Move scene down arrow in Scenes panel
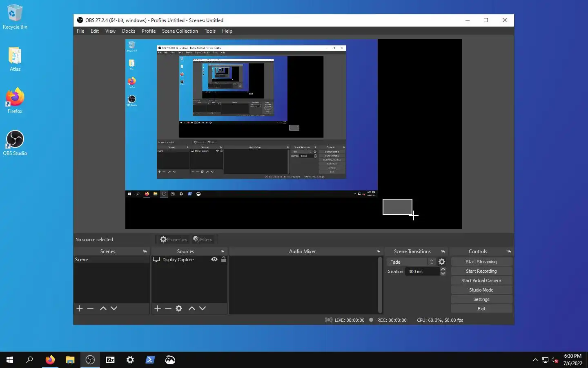 (114, 308)
